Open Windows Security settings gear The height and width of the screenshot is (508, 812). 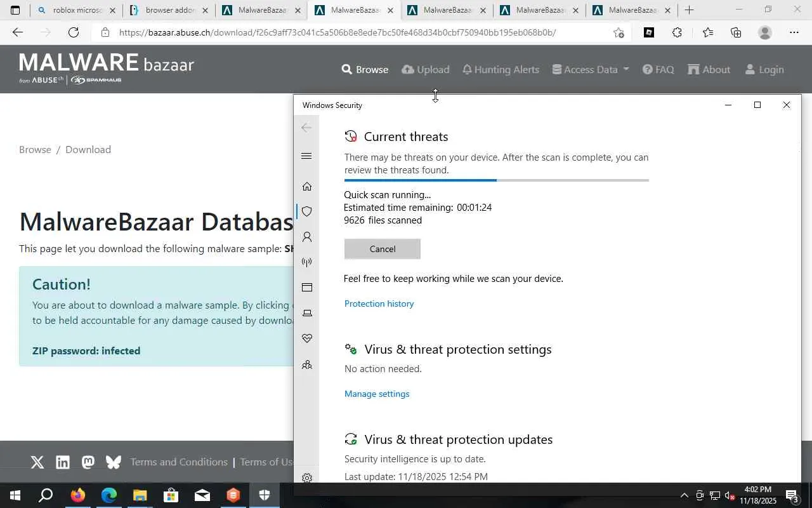[307, 478]
